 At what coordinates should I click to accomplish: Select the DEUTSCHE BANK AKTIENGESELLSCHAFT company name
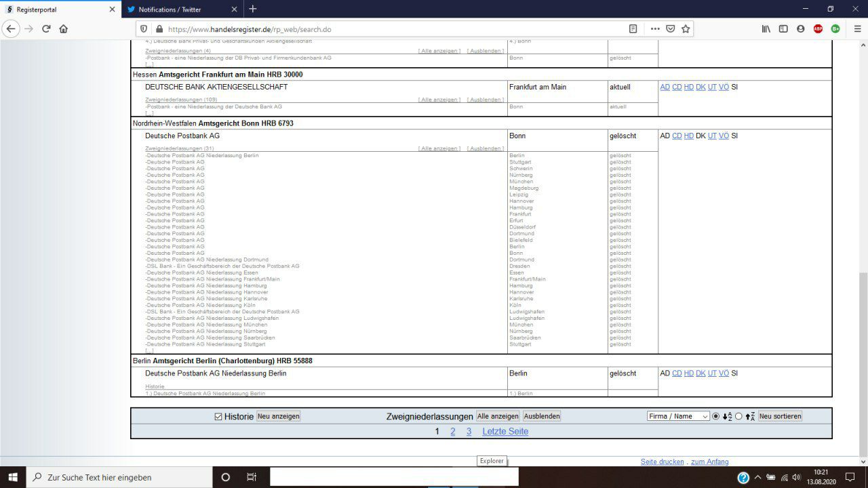[x=216, y=87]
